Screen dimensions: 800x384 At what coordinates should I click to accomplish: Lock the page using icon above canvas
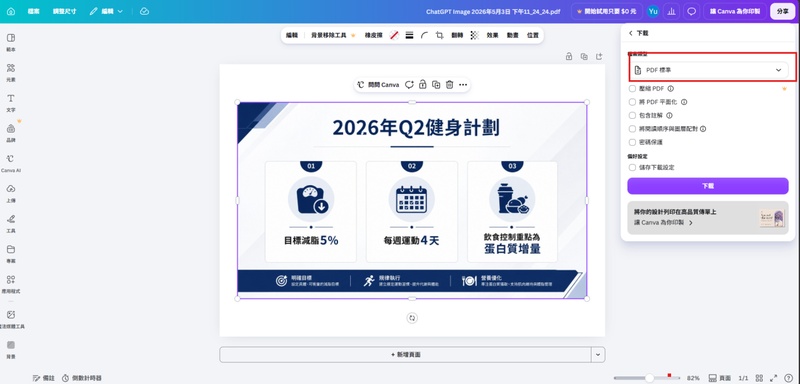[x=569, y=57]
